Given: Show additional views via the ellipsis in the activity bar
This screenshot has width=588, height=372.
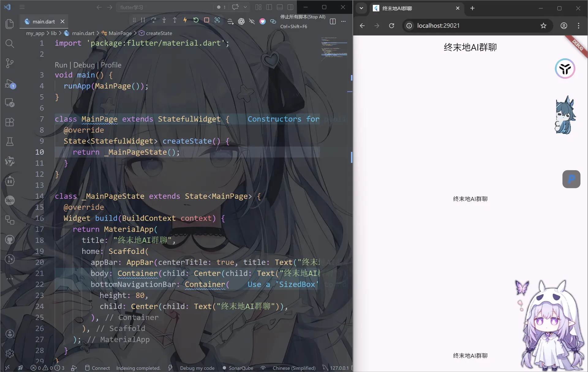Looking at the screenshot, I should coord(10,279).
